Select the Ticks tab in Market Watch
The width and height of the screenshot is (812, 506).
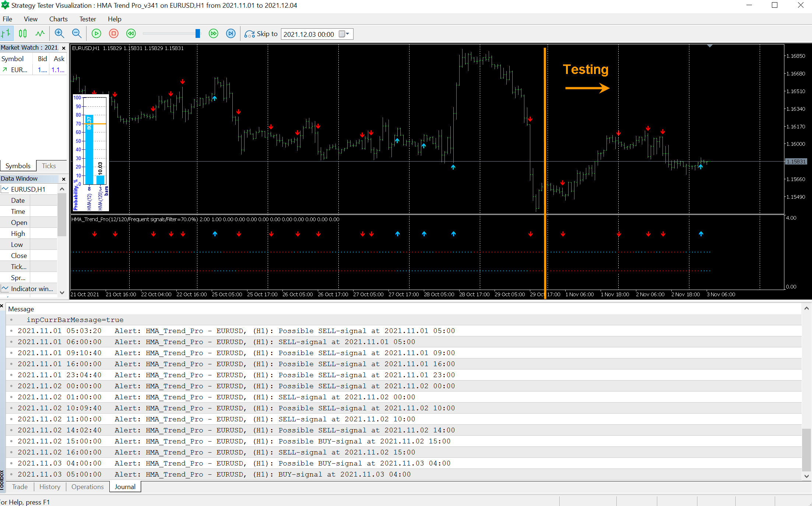49,166
